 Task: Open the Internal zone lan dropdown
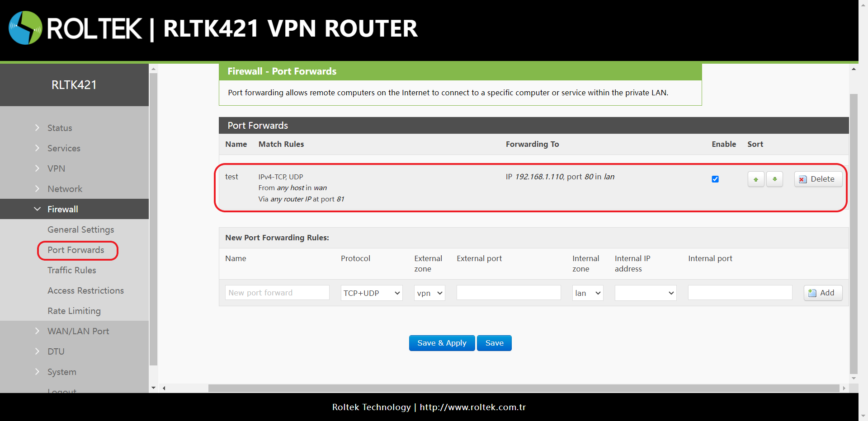(587, 293)
